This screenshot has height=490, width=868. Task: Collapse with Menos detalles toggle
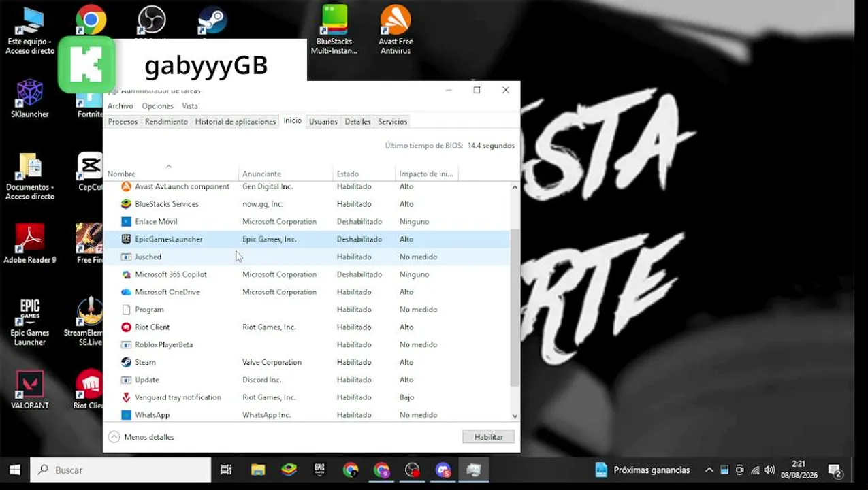[141, 437]
